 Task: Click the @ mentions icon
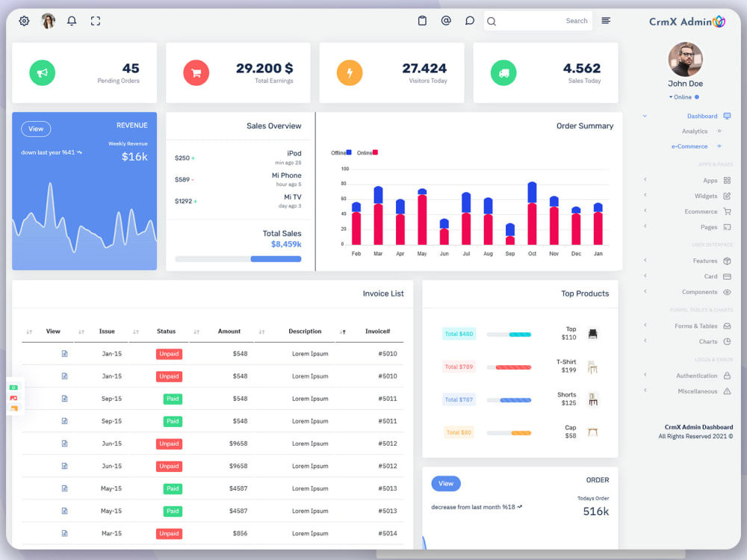(x=446, y=20)
